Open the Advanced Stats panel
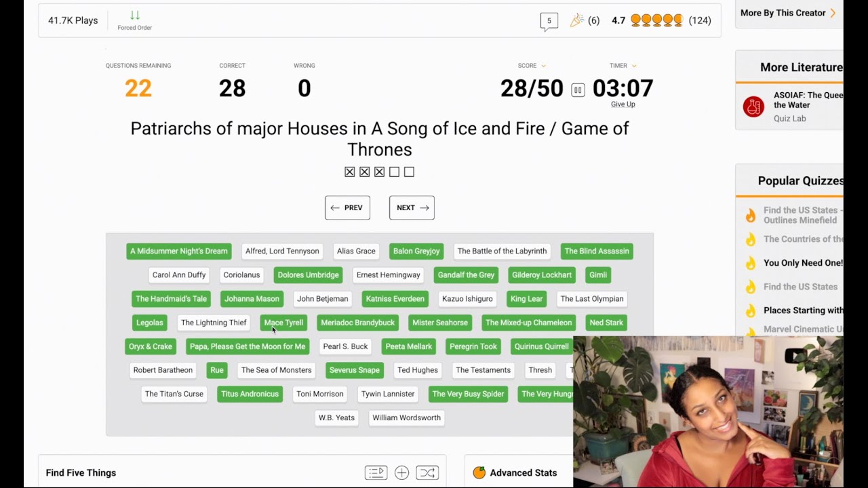 [523, 472]
